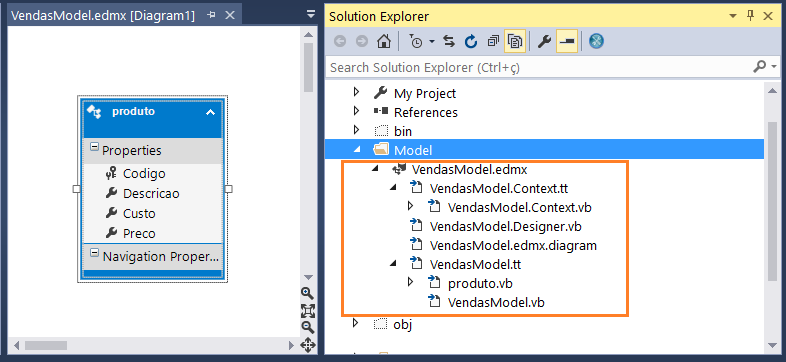Open Properties wrench icon in toolbar

[544, 42]
